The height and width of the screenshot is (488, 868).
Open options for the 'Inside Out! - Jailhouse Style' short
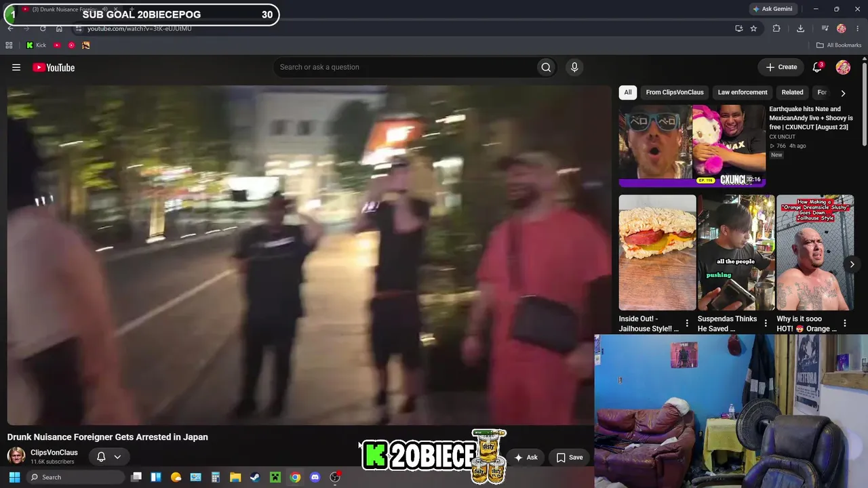click(687, 323)
